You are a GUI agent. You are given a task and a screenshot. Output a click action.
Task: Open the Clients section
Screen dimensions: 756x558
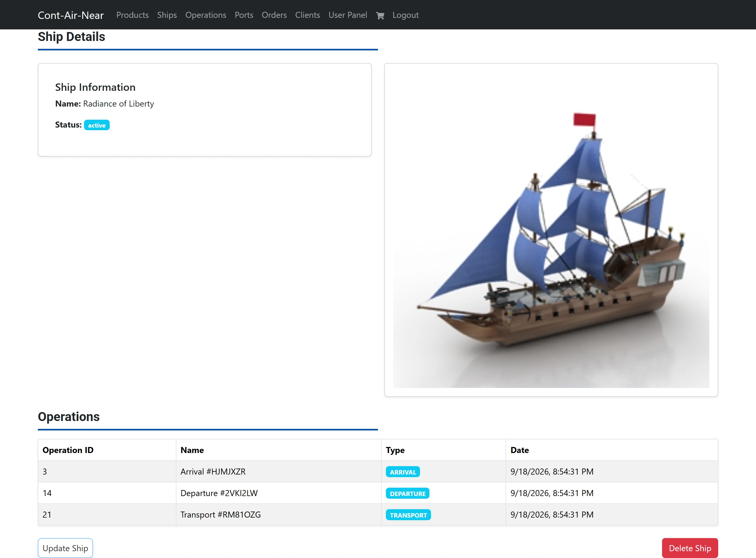click(x=307, y=15)
